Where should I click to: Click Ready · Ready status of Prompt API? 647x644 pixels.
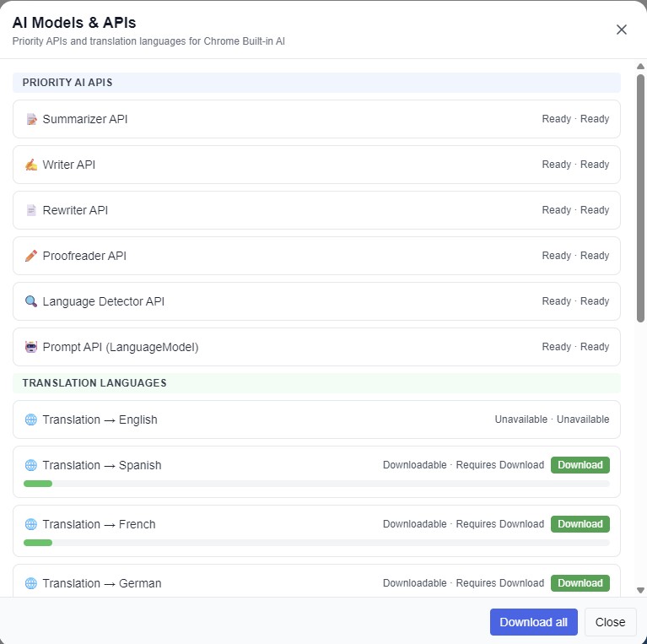tap(575, 346)
